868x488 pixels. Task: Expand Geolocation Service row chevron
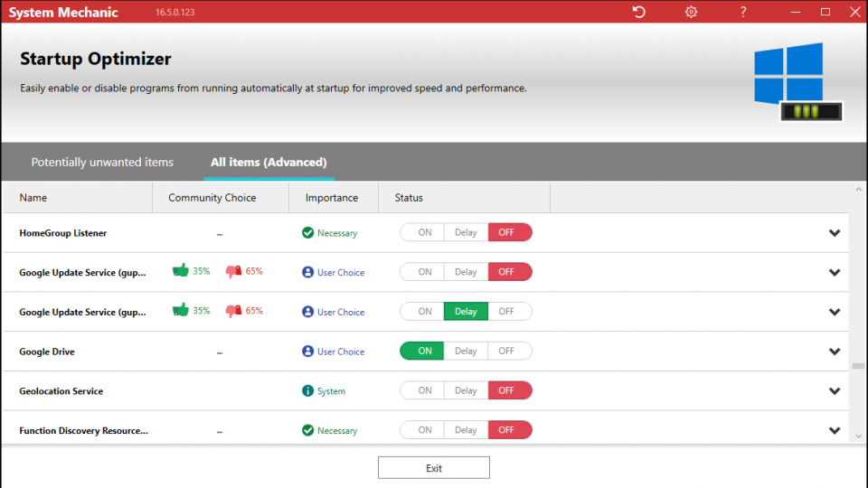(835, 391)
